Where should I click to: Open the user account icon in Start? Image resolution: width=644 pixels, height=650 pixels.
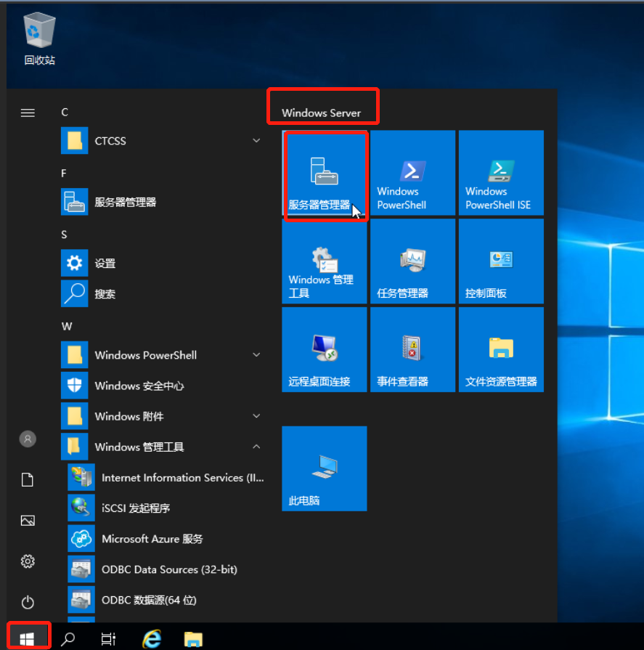tap(28, 439)
